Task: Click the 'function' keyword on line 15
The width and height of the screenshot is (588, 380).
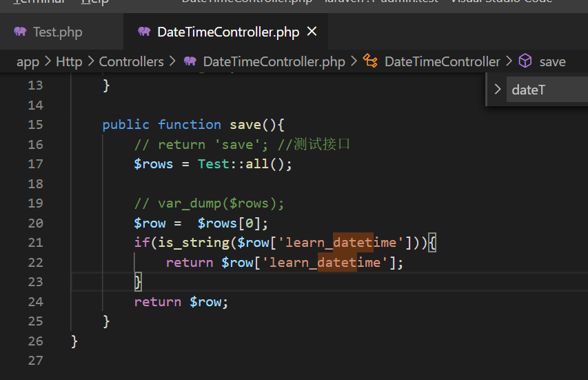Action: [x=190, y=125]
